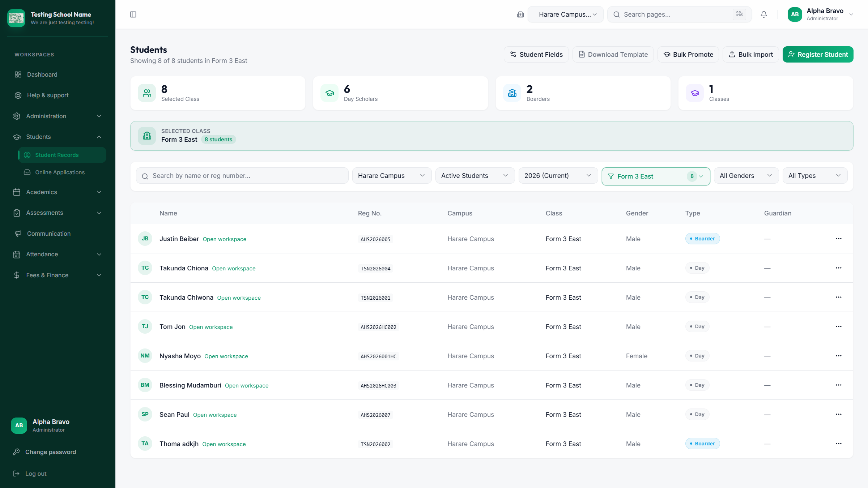
Task: Open Communication in sidebar
Action: (x=58, y=234)
